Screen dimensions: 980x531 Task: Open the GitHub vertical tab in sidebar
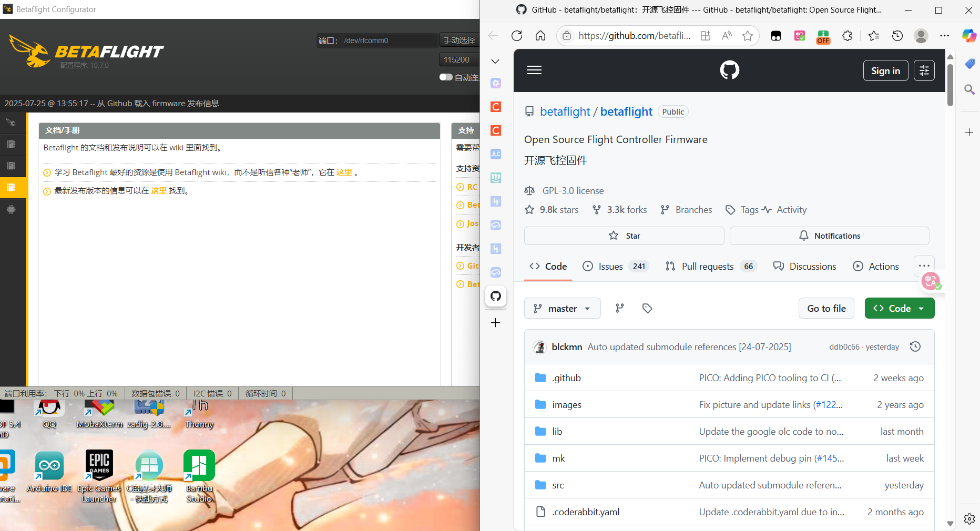coord(496,296)
